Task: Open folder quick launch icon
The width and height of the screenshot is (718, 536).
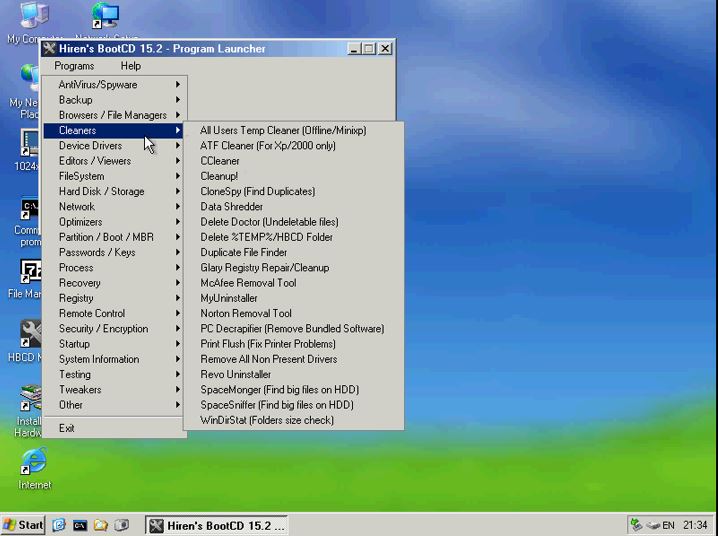Action: tap(101, 525)
